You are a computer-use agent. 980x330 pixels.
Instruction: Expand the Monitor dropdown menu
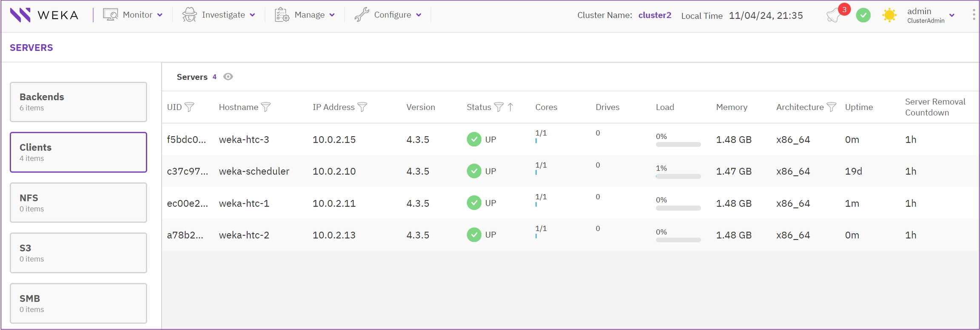pos(133,15)
